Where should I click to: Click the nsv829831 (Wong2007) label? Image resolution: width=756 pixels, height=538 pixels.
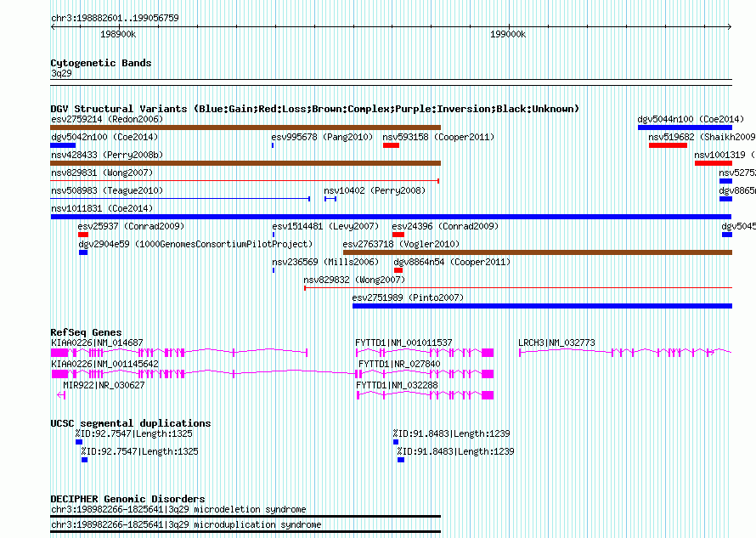coord(102,173)
